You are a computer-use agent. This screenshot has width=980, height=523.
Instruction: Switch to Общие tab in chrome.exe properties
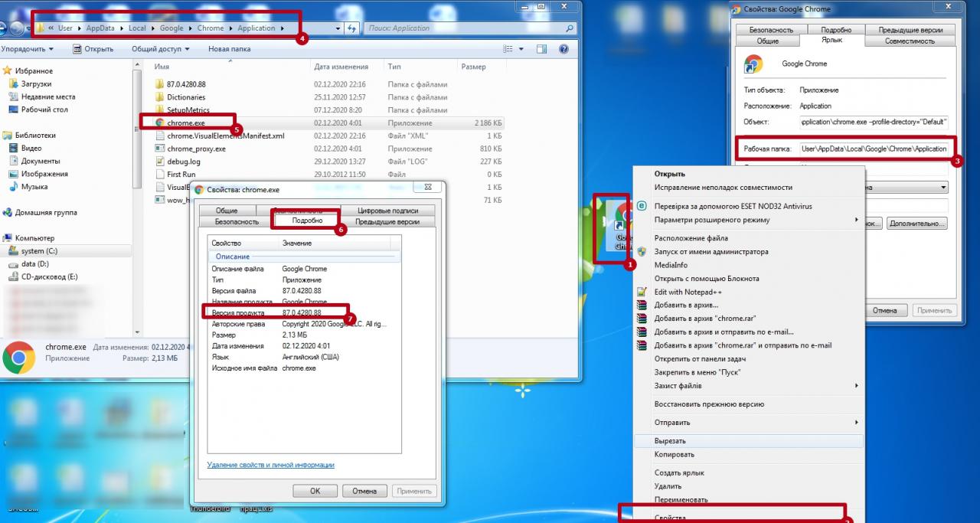tap(227, 211)
